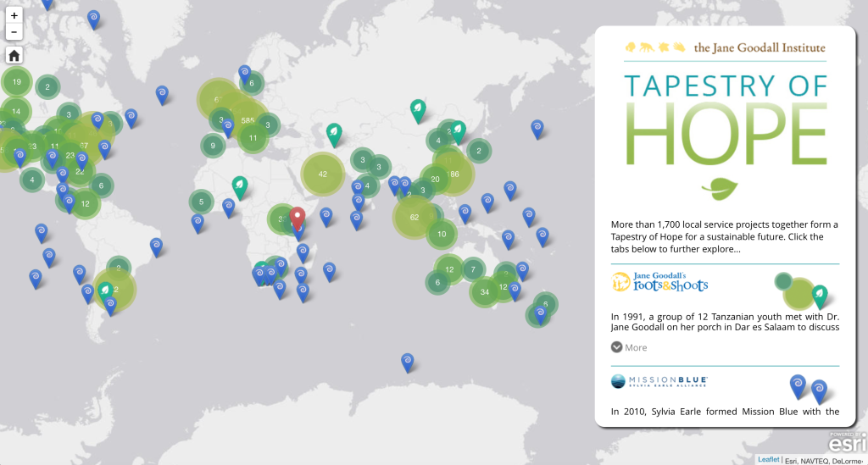Open the cluster labeled 4 near Mexico
Image resolution: width=868 pixels, height=465 pixels.
[32, 180]
